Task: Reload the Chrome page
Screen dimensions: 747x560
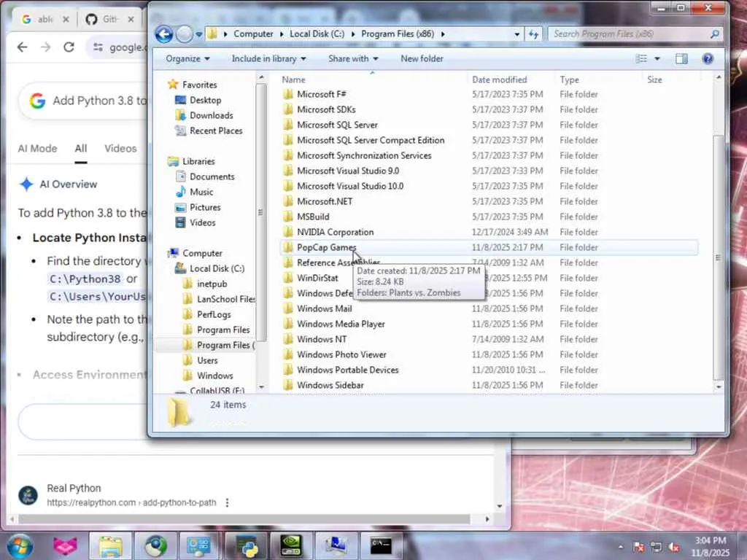Action: point(69,47)
